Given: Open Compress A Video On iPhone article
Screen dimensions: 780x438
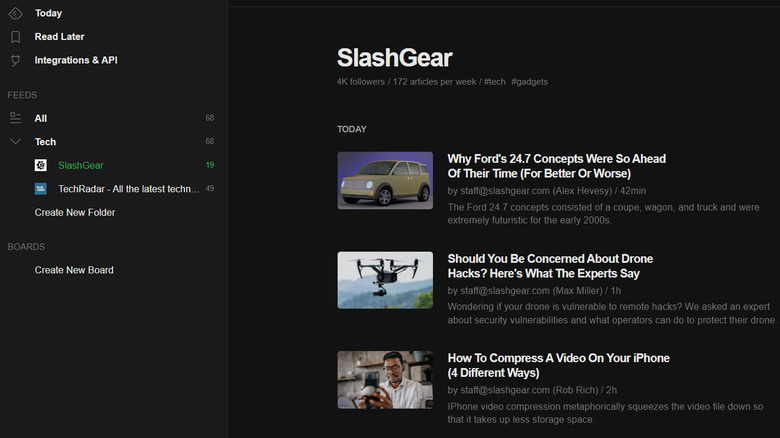Looking at the screenshot, I should 558,365.
